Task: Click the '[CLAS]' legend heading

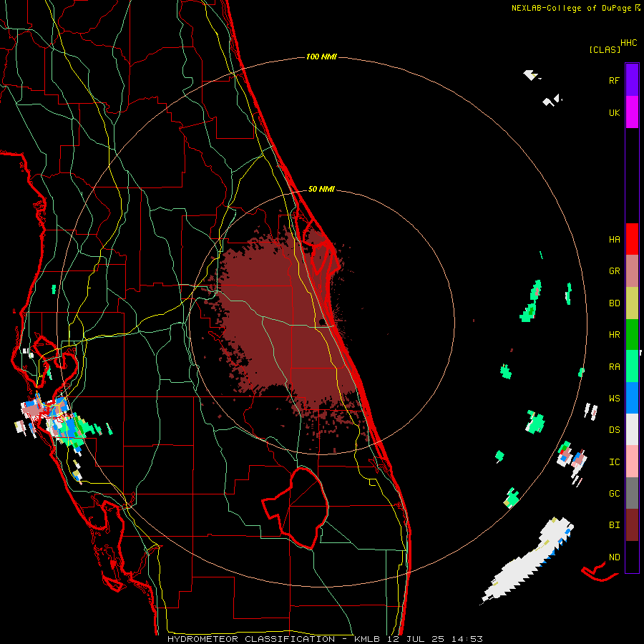Action: [605, 49]
